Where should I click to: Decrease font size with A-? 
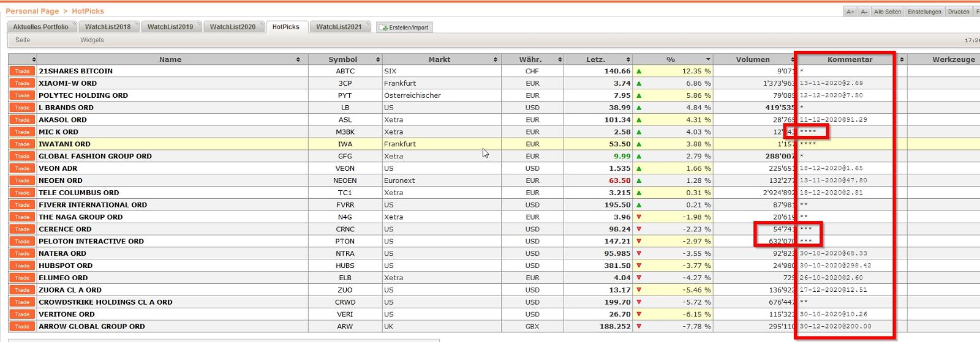pyautogui.click(x=864, y=12)
